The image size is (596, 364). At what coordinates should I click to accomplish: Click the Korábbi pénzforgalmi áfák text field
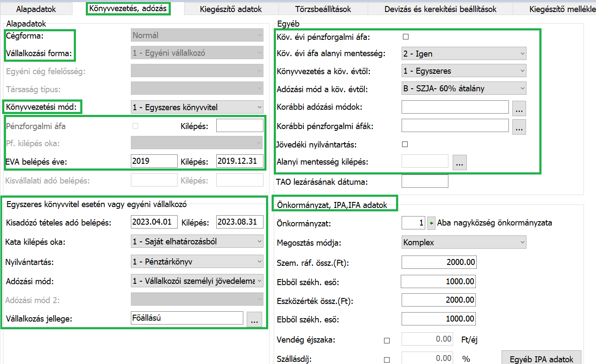pos(455,125)
